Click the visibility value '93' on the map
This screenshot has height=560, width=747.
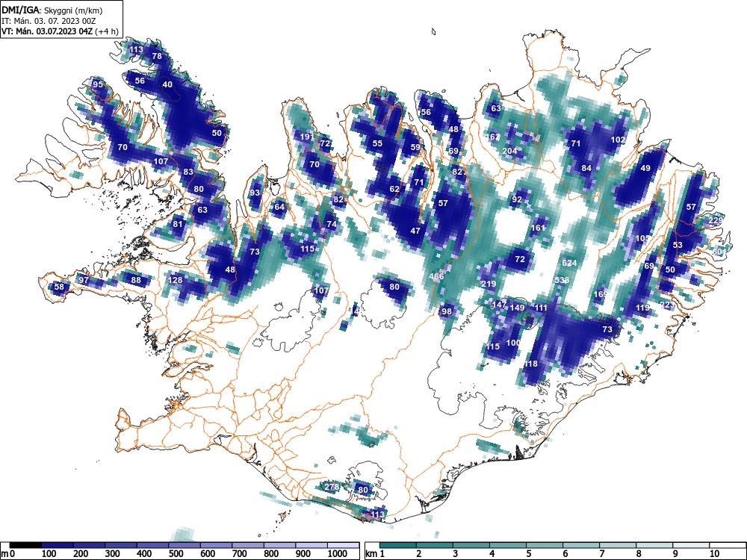point(255,193)
